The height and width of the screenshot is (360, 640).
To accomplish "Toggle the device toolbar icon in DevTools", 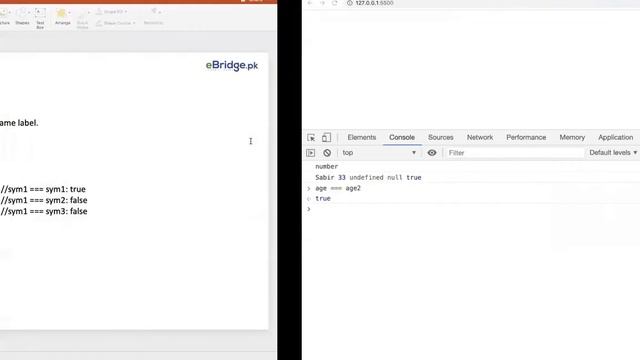I will pos(326,138).
